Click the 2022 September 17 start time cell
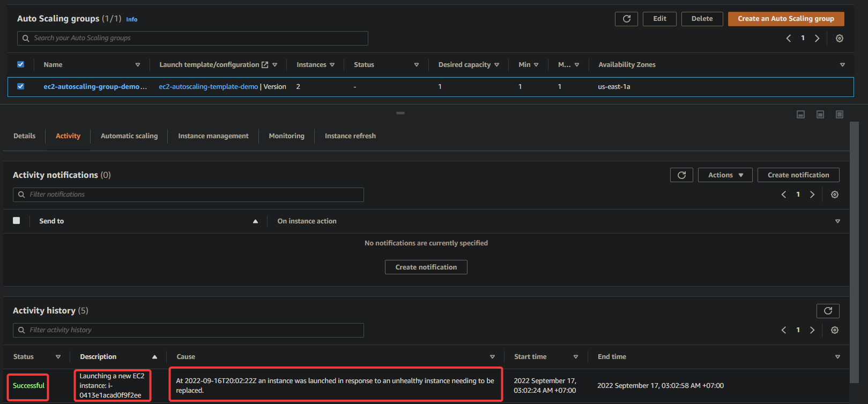Screen dimensions: 868x404 545,386
